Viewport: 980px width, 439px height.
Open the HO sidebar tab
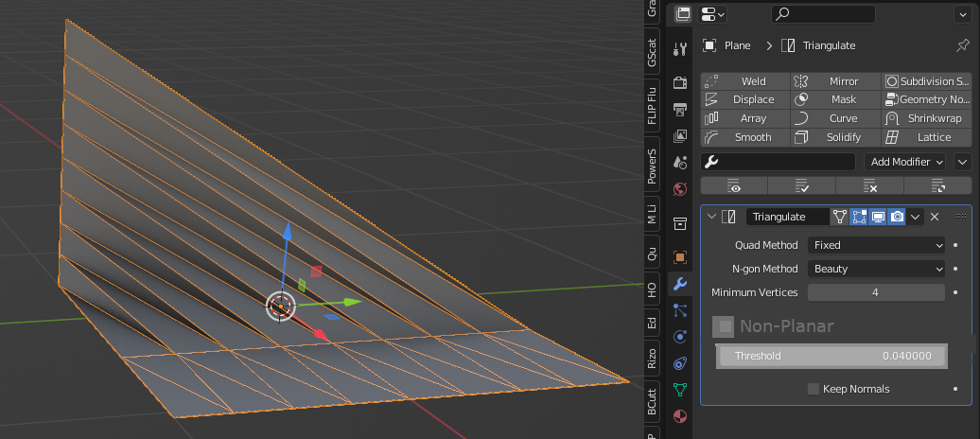point(652,290)
